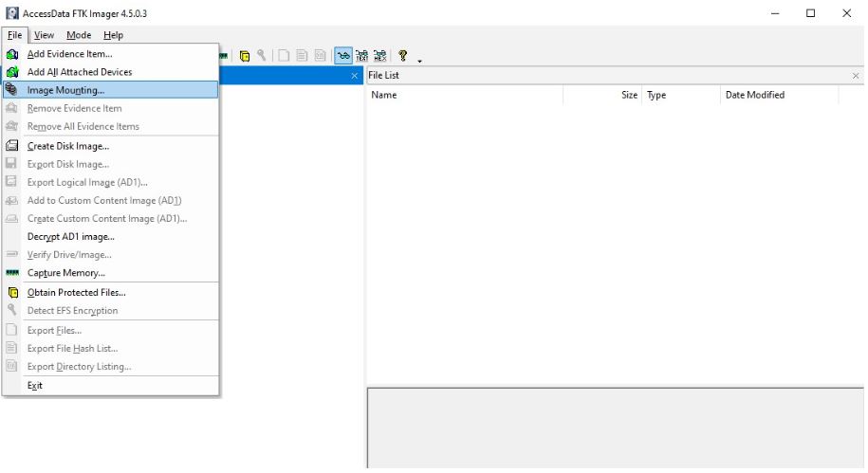Image resolution: width=868 pixels, height=473 pixels.
Task: Choose Decrypt AD1 image entry
Action: 110,237
